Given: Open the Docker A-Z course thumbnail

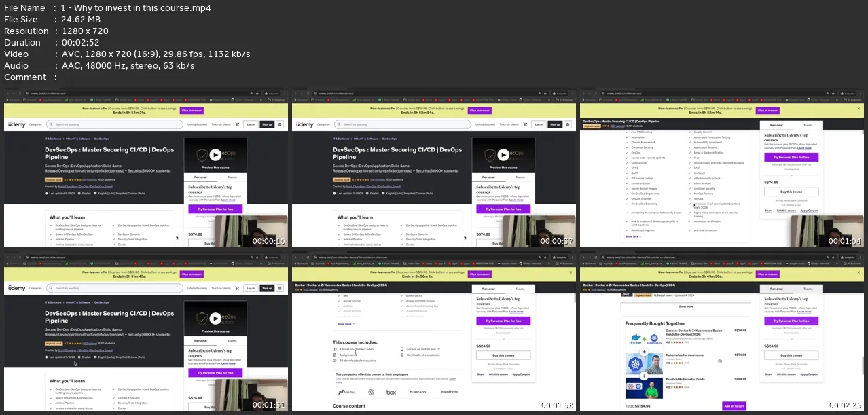Looking at the screenshot, I should coord(645,338).
